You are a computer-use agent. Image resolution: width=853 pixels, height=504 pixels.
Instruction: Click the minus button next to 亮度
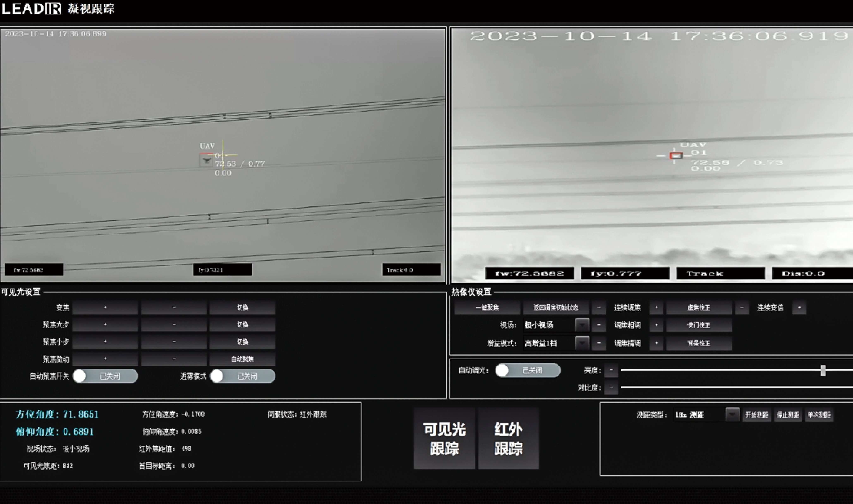coord(611,370)
